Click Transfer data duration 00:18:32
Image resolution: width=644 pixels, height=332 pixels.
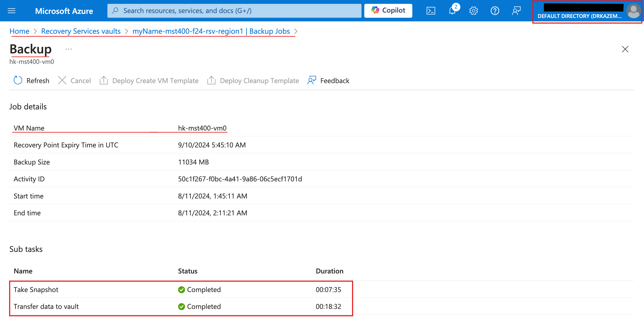tap(328, 307)
